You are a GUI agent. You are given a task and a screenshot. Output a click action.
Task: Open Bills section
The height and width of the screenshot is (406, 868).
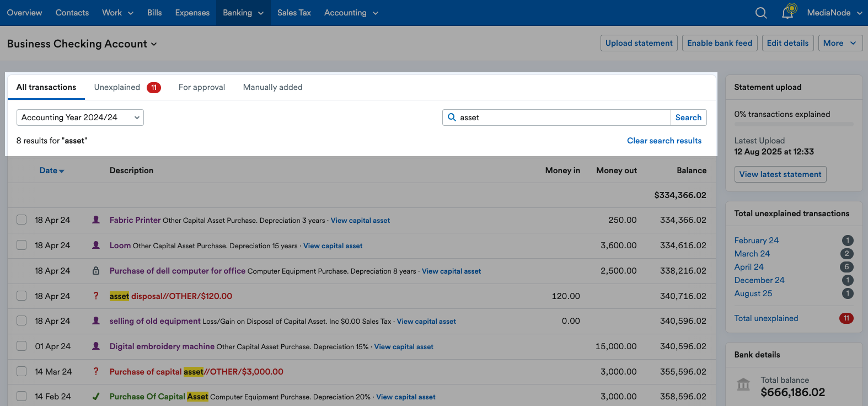click(x=154, y=13)
